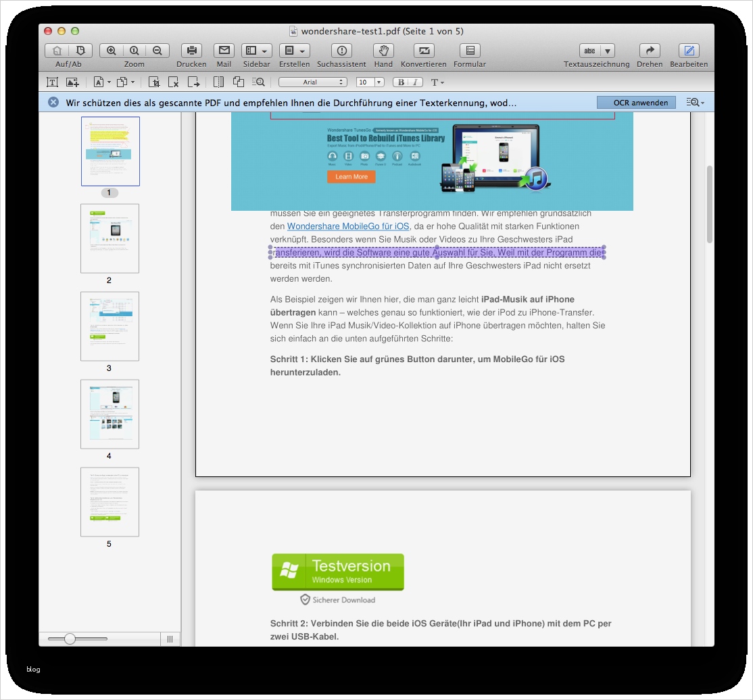Select the crop page tool

click(154, 82)
